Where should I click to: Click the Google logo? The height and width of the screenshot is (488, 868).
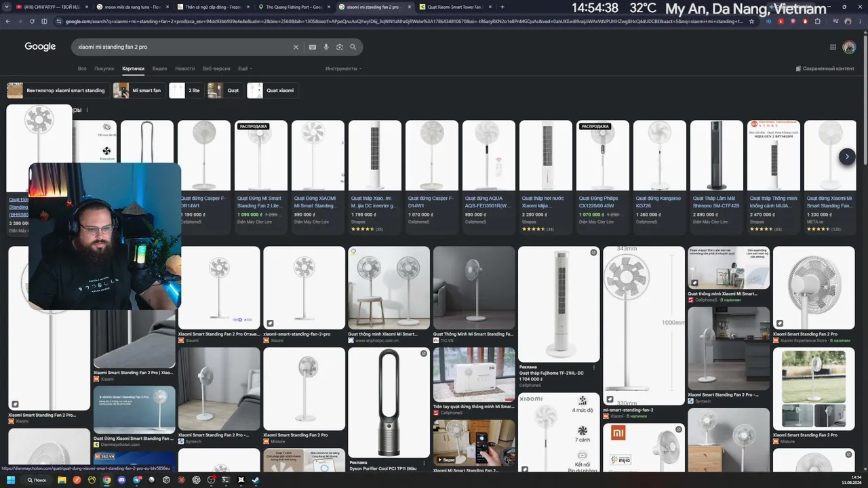40,47
